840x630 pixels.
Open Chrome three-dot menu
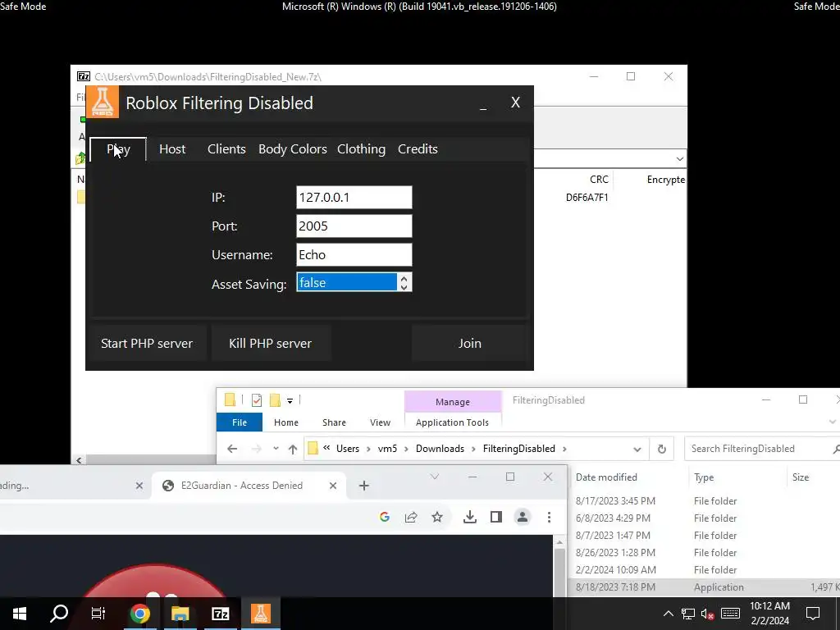click(x=549, y=517)
